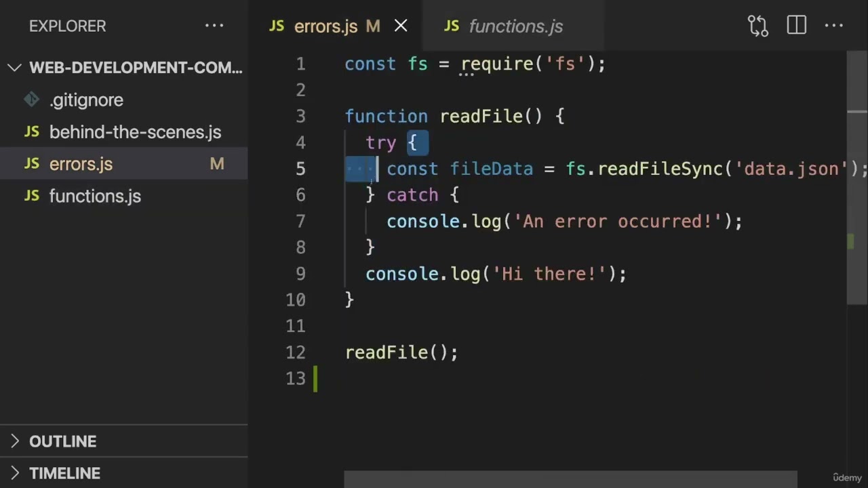Click line number 5 in gutter
This screenshot has height=488, width=868.
click(300, 169)
